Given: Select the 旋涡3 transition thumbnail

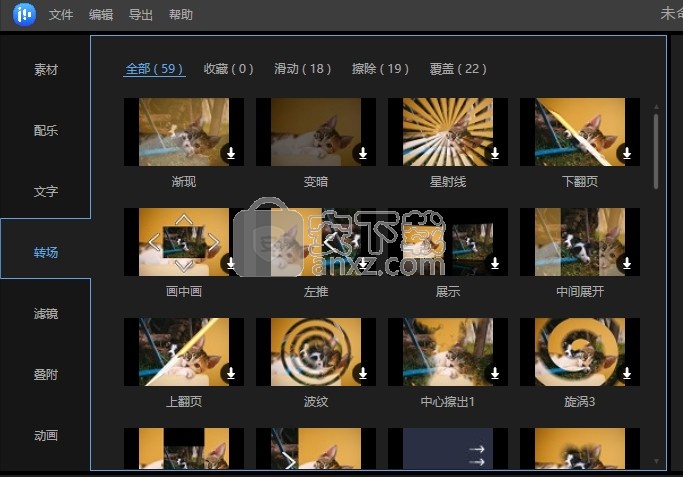Looking at the screenshot, I should (x=580, y=352).
